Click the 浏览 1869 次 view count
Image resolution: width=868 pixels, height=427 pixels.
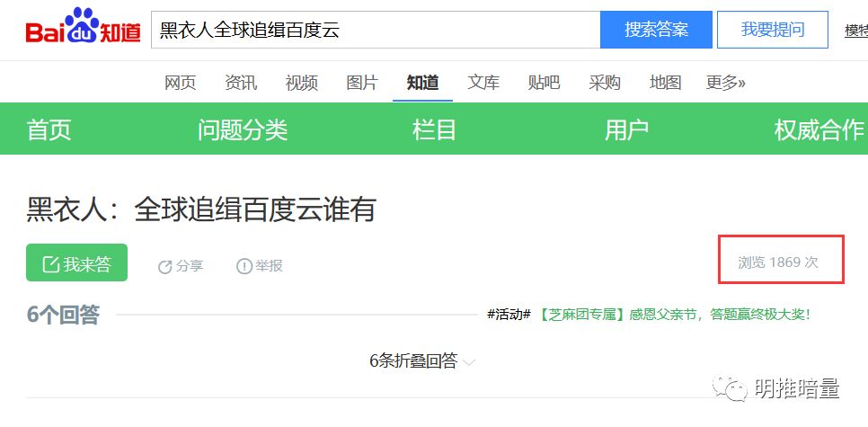pyautogui.click(x=778, y=262)
